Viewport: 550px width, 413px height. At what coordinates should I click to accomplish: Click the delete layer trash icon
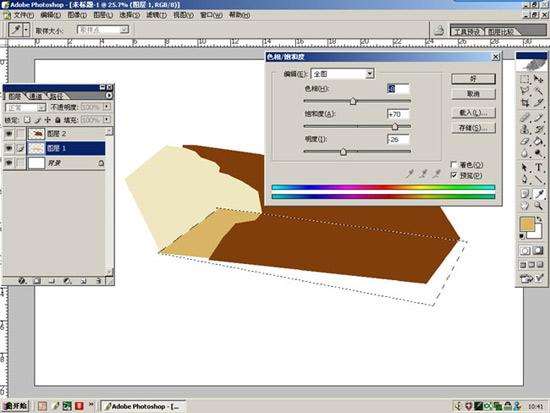click(99, 281)
